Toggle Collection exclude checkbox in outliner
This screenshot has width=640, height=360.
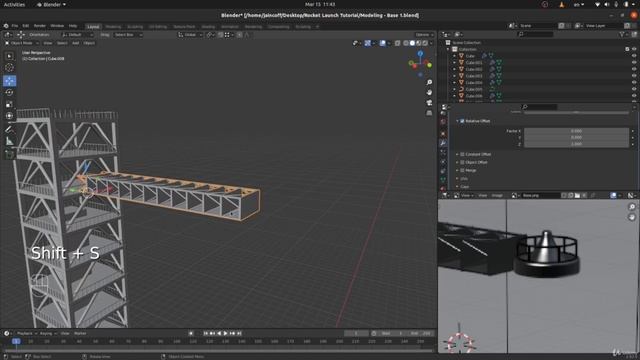pos(627,49)
